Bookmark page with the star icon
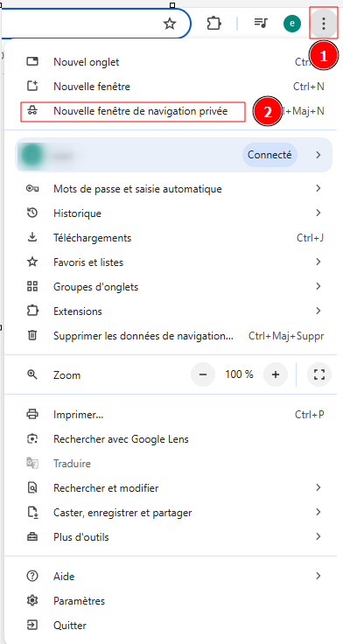The height and width of the screenshot is (644, 343). coord(169,24)
